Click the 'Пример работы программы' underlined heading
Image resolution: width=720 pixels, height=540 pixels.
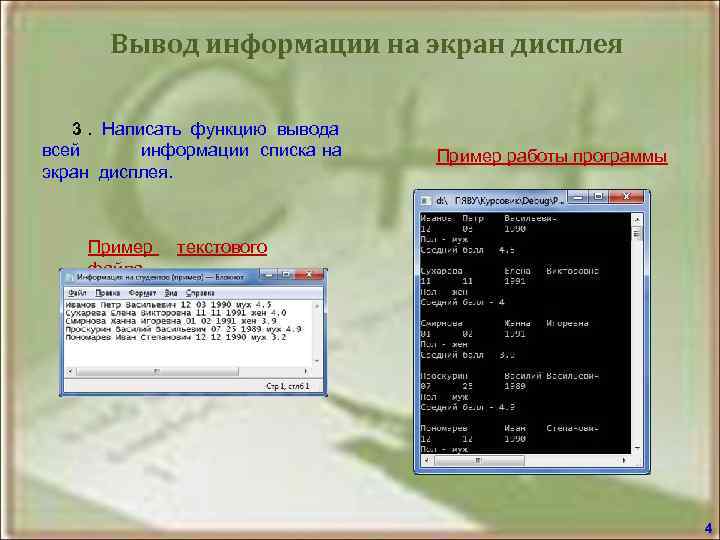(551, 157)
